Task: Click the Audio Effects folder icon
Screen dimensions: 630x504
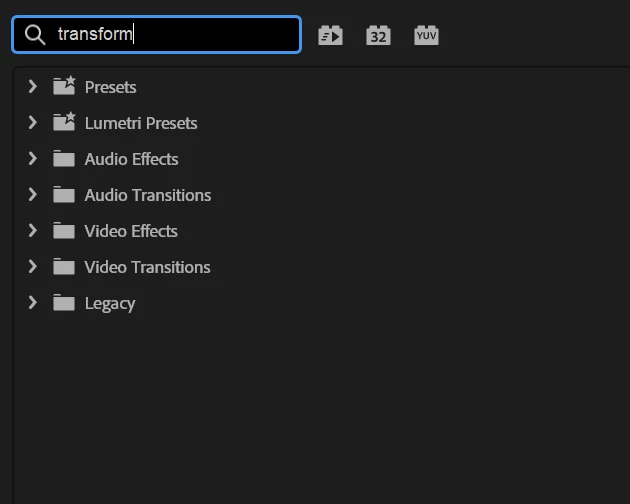Action: click(x=64, y=159)
